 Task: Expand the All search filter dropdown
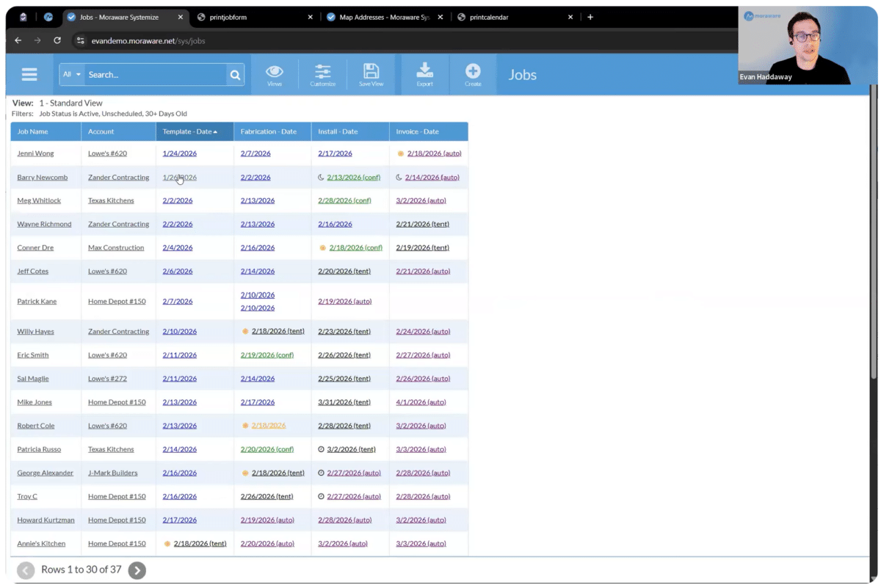72,74
